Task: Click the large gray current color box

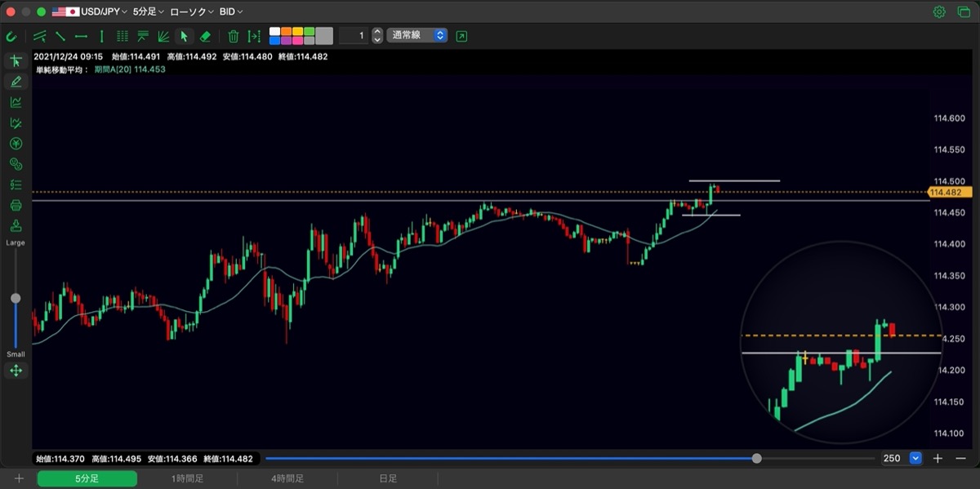Action: coord(324,36)
